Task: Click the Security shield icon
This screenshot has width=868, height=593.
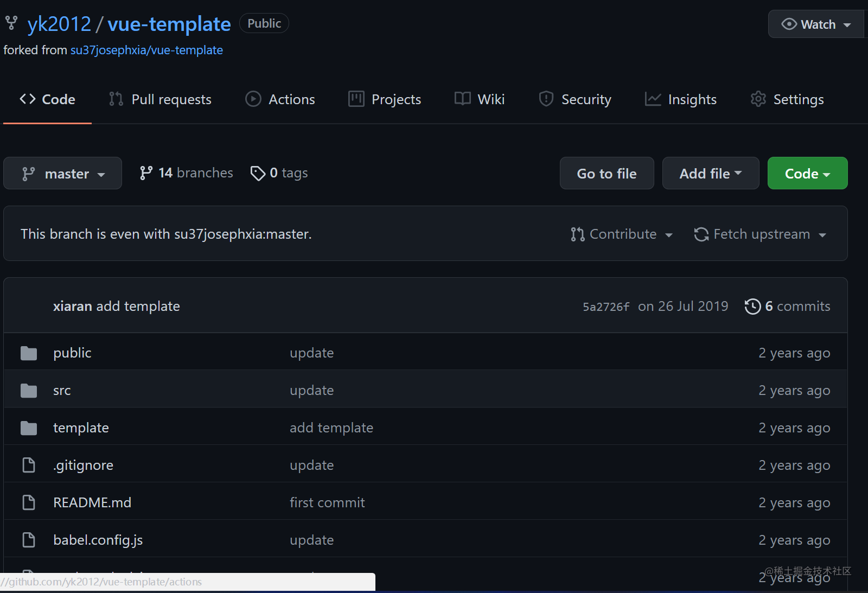Action: tap(546, 99)
